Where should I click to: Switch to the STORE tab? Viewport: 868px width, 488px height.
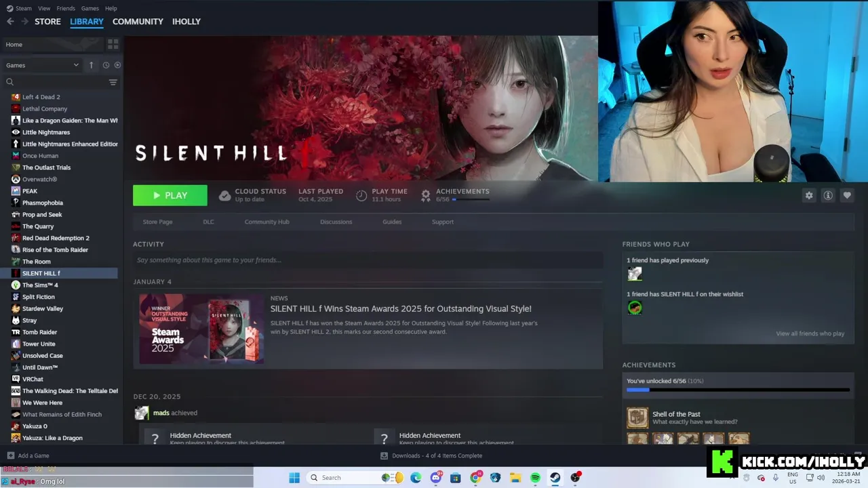tap(47, 22)
